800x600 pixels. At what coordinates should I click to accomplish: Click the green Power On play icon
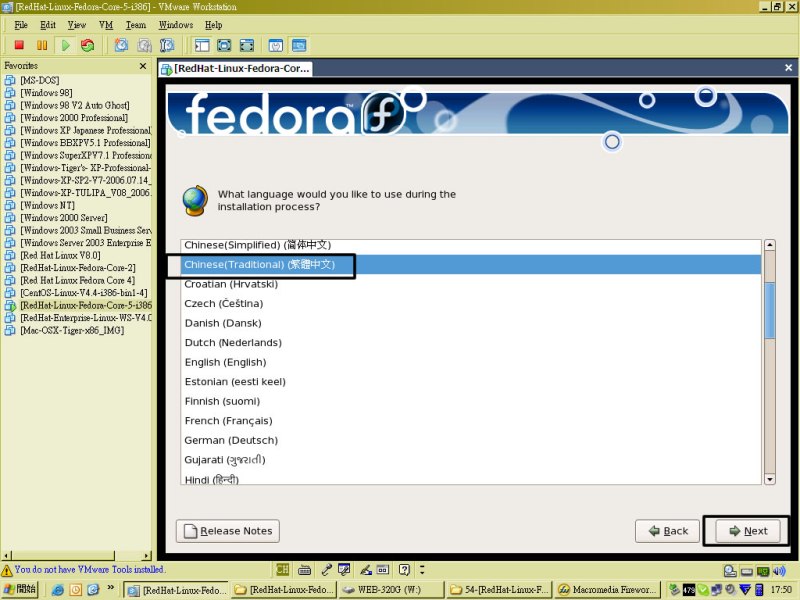65,45
